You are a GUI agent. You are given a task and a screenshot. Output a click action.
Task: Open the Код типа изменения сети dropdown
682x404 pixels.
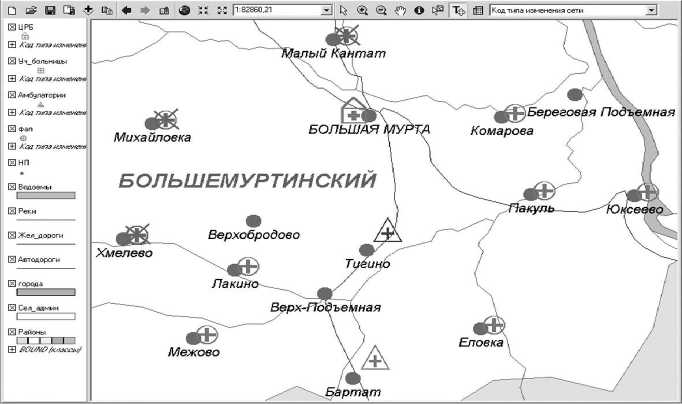651,10
